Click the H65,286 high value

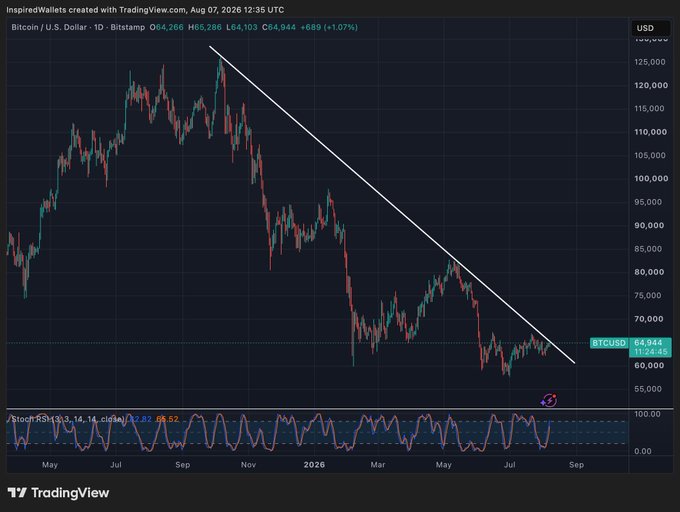(205, 27)
